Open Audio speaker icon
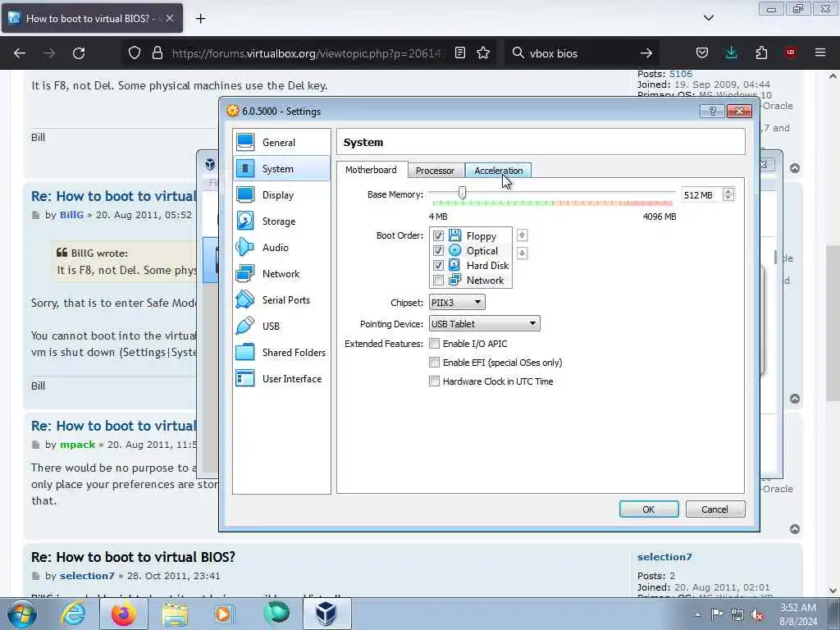This screenshot has height=630, width=840. 245,247
